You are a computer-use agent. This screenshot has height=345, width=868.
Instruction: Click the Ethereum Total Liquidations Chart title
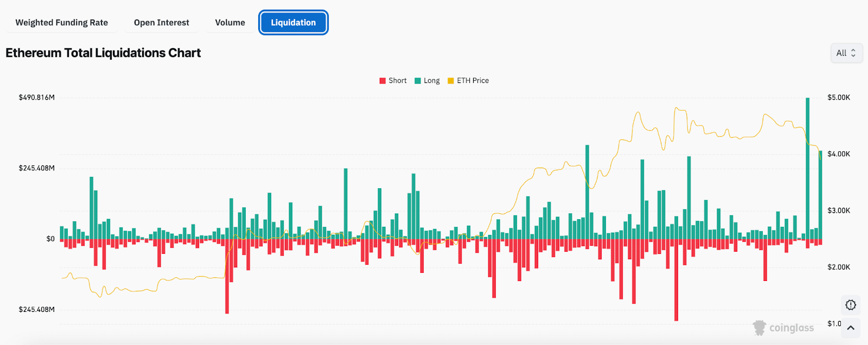pyautogui.click(x=103, y=53)
